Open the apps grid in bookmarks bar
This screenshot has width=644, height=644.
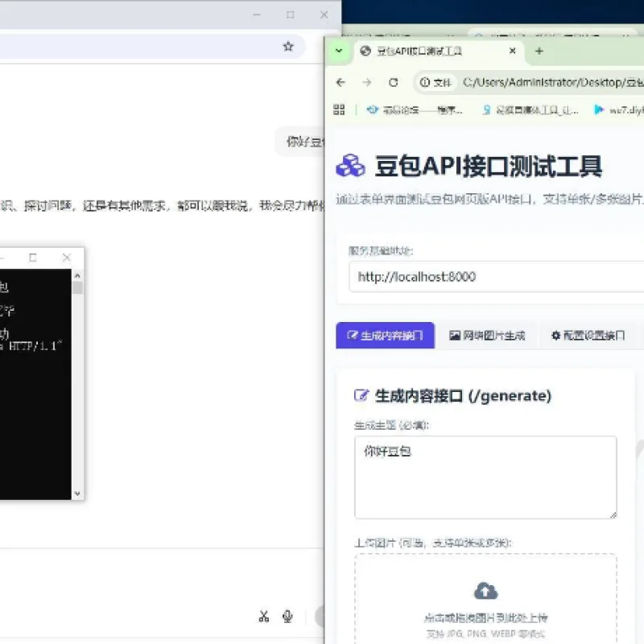tap(339, 109)
